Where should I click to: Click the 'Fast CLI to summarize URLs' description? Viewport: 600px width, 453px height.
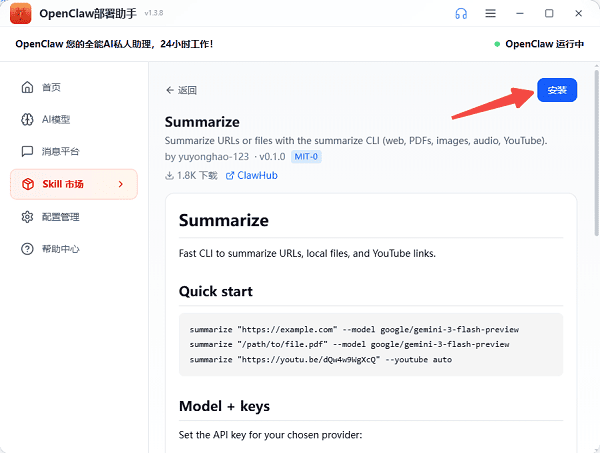(307, 254)
